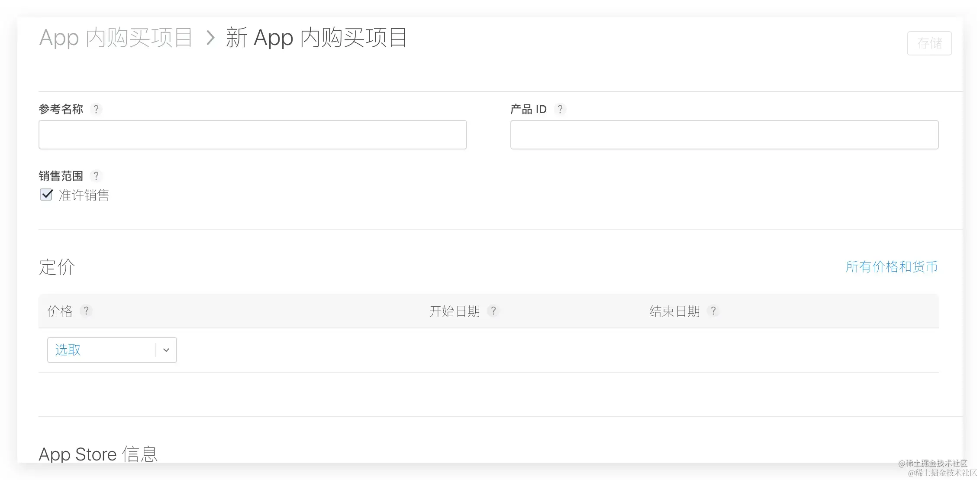Click the 新 App 内购买项目 page title
980x480 pixels.
coord(316,38)
